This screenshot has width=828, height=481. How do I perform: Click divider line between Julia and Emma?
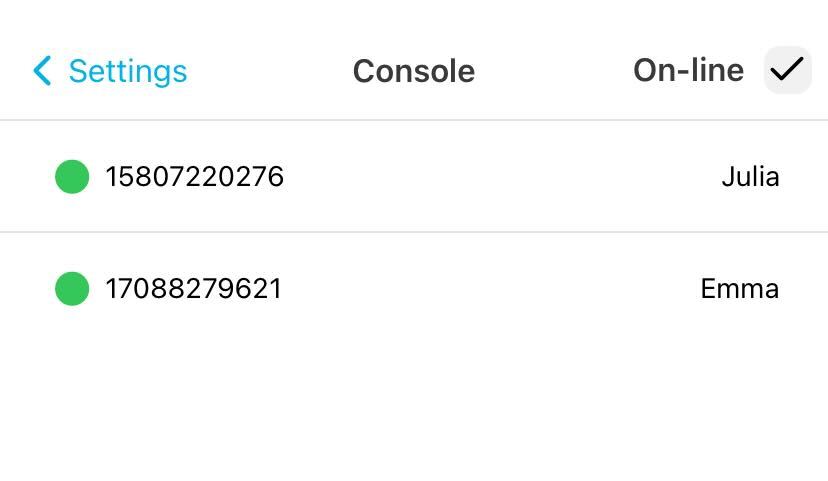(x=414, y=232)
